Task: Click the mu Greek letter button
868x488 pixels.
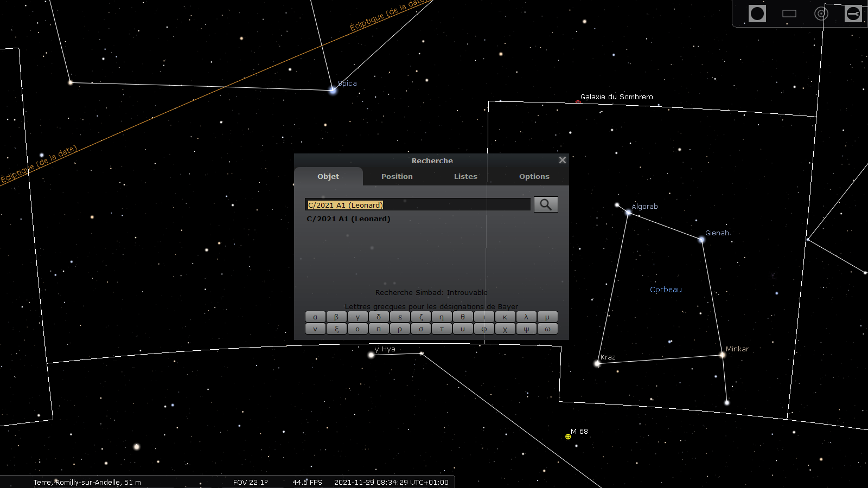Action: pyautogui.click(x=547, y=317)
